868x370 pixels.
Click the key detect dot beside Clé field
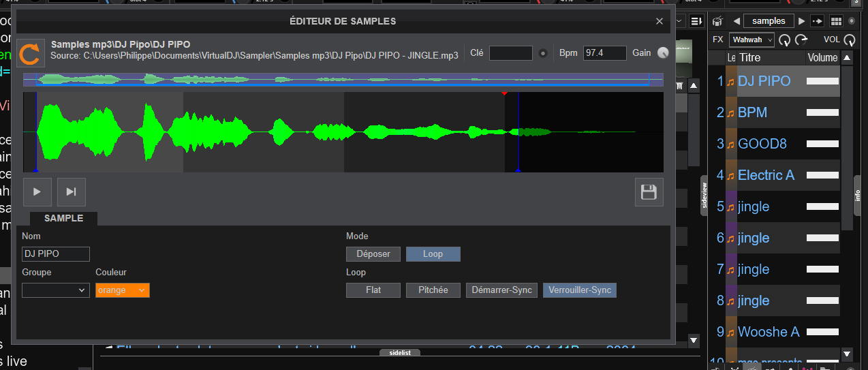(x=543, y=53)
